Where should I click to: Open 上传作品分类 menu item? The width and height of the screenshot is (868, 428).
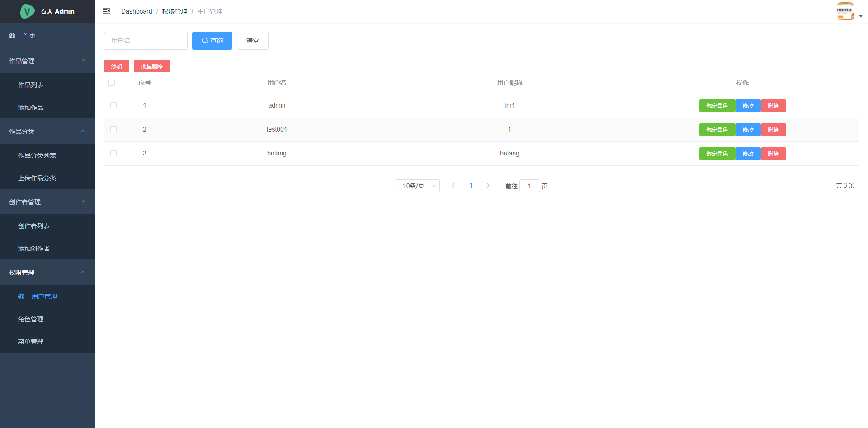pos(47,178)
